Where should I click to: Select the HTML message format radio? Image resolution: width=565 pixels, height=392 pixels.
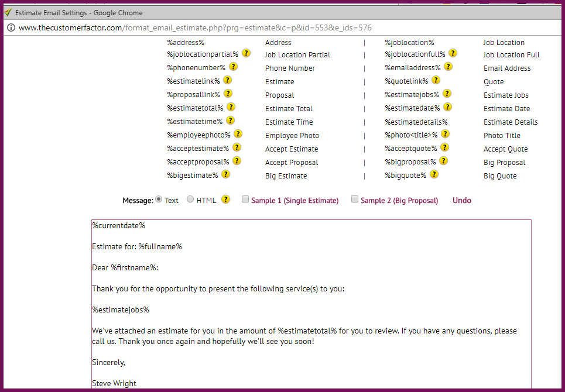pyautogui.click(x=190, y=200)
